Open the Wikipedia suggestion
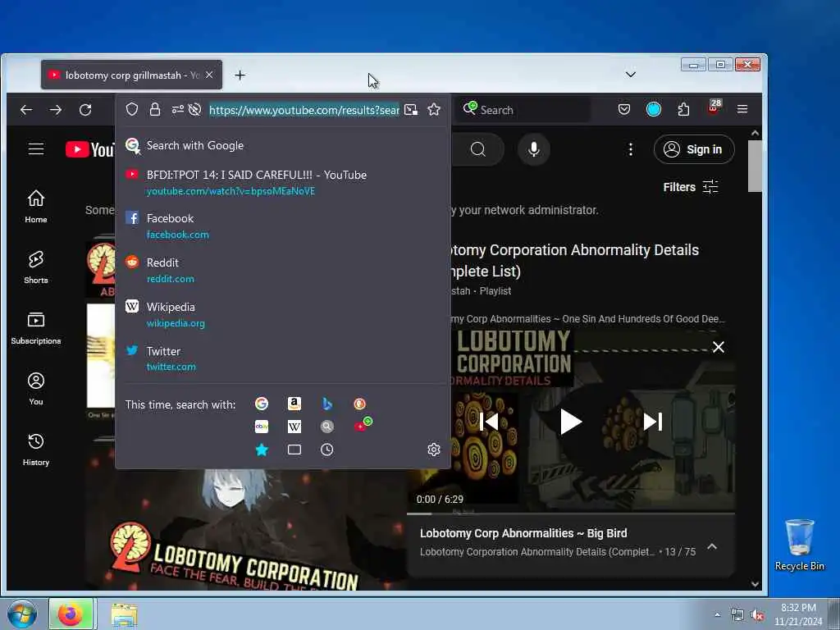 point(283,314)
